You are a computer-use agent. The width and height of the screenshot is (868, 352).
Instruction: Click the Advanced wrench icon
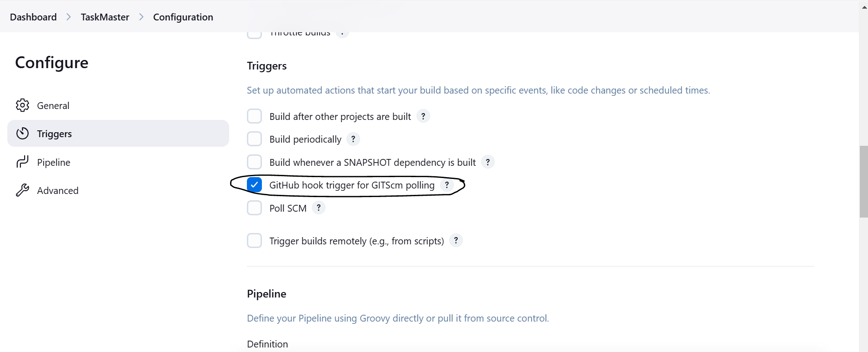pos(23,190)
